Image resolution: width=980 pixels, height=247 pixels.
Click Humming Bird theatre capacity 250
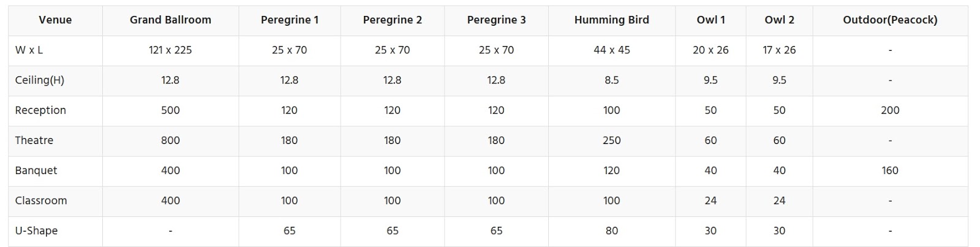point(611,140)
